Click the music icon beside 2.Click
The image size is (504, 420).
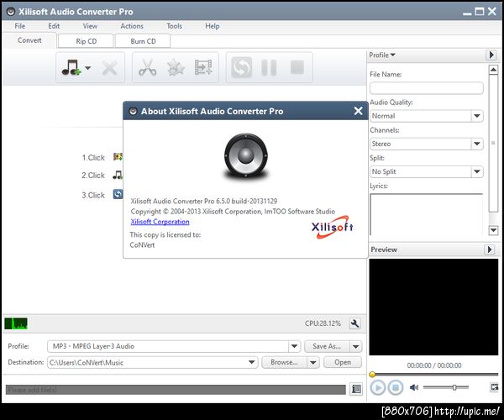pos(118,175)
